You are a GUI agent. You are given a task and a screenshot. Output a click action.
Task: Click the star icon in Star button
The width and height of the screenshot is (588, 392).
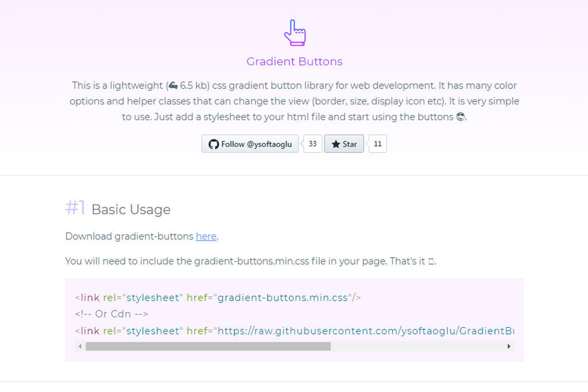pyautogui.click(x=335, y=144)
